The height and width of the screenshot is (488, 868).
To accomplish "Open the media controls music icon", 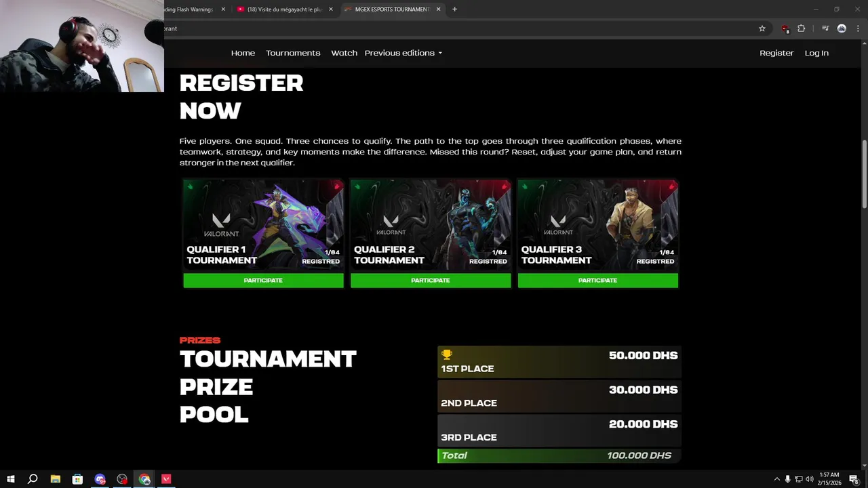I will (x=825, y=28).
